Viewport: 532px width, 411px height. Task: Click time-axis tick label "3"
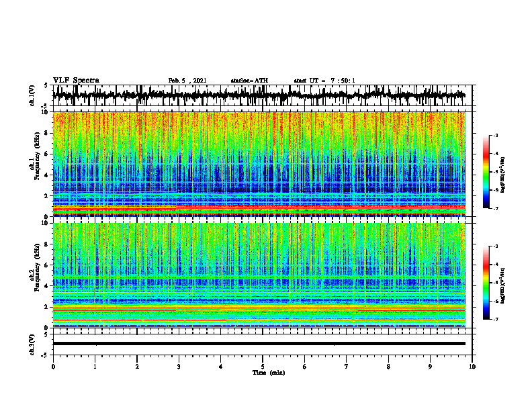click(x=179, y=367)
